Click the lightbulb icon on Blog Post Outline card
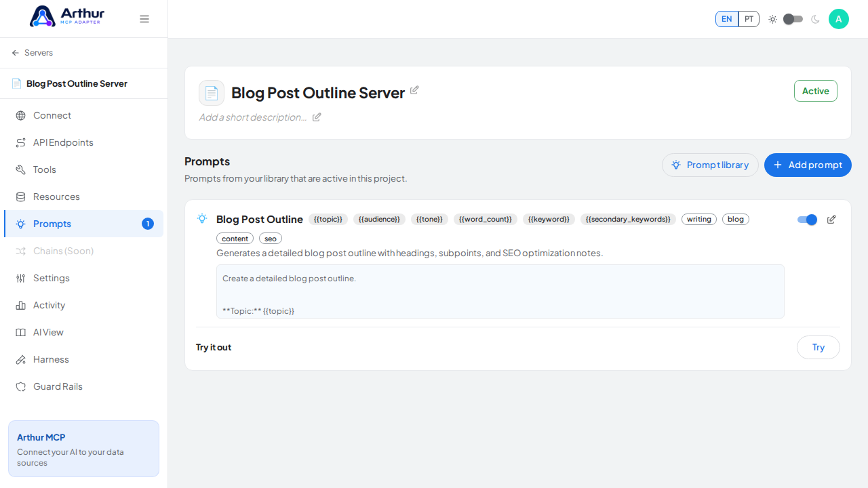The width and height of the screenshot is (868, 488). (202, 218)
